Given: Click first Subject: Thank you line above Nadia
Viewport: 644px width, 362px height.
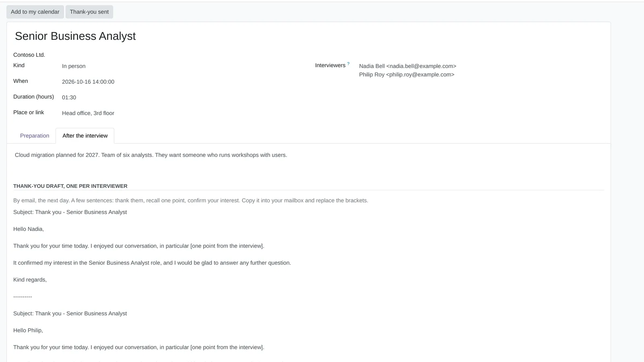Looking at the screenshot, I should click(70, 212).
